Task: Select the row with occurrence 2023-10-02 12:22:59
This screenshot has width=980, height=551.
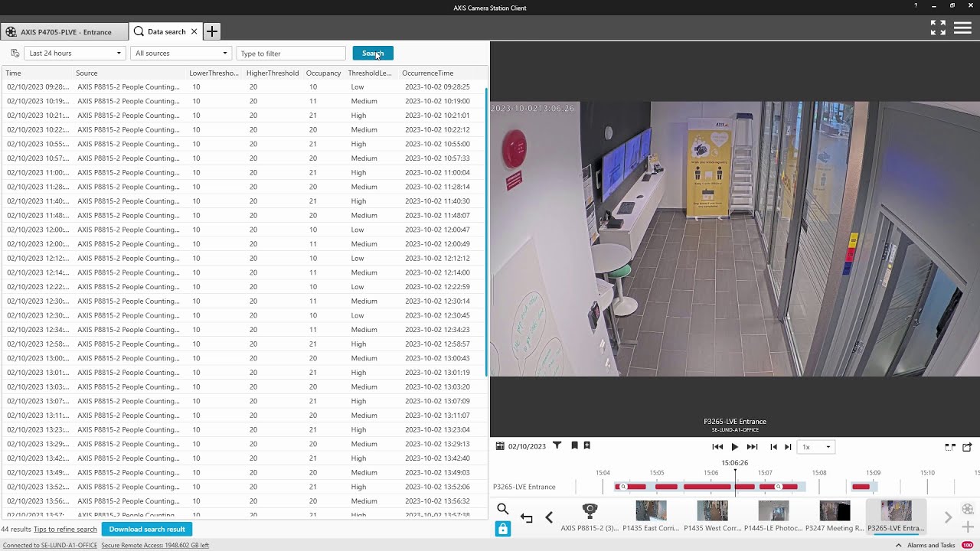Action: point(243,287)
